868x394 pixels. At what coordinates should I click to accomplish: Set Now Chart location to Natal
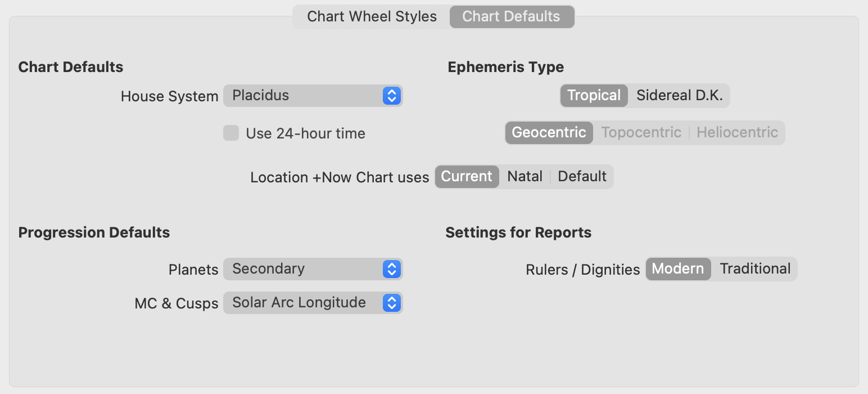point(525,177)
